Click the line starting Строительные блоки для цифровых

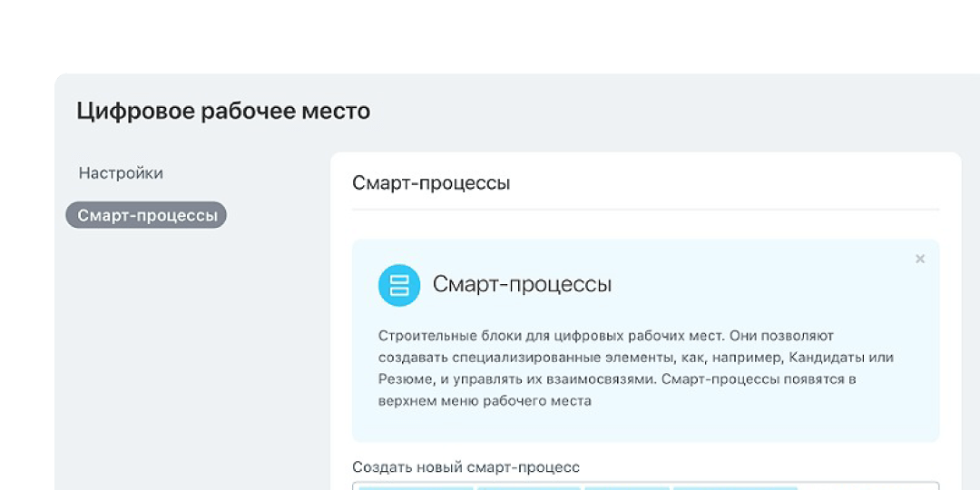pos(605,336)
